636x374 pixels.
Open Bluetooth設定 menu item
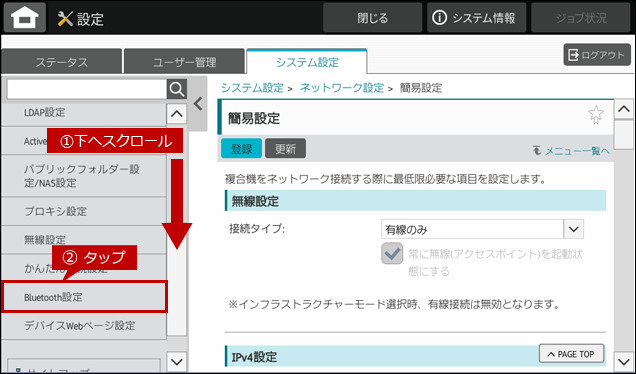tap(84, 297)
